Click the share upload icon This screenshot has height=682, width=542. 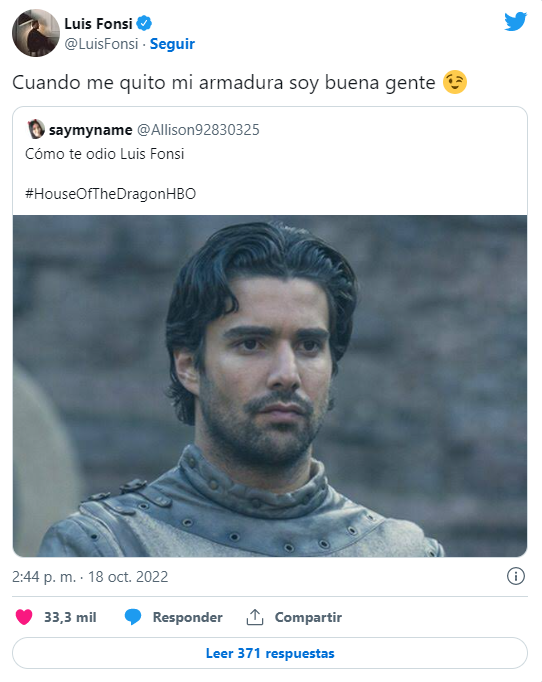255,617
